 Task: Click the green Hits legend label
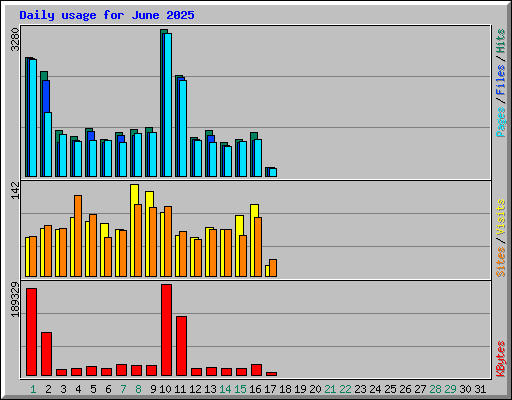[501, 41]
